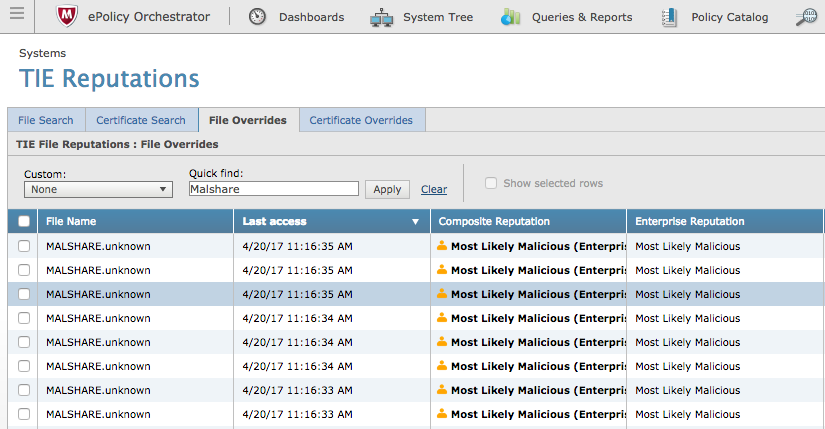Screen dimensions: 825x429
Task: Check the second row's checkbox
Action: [24, 270]
